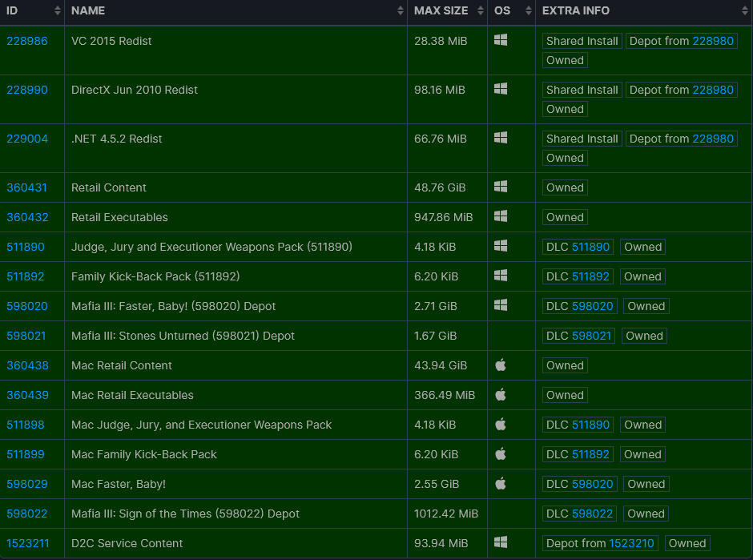This screenshot has height=560, width=753.
Task: Open depot ID 228986 link
Action: [x=27, y=41]
